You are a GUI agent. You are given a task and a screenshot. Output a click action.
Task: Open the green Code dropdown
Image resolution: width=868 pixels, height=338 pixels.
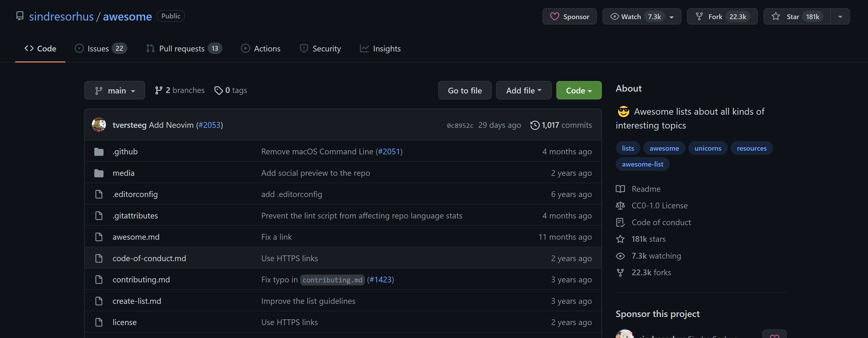579,90
